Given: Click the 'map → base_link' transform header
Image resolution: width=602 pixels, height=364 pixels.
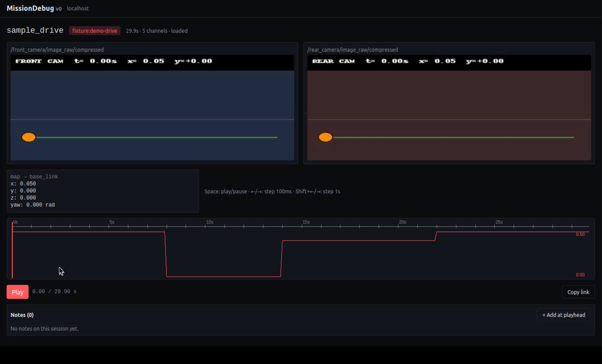Looking at the screenshot, I should [34, 176].
